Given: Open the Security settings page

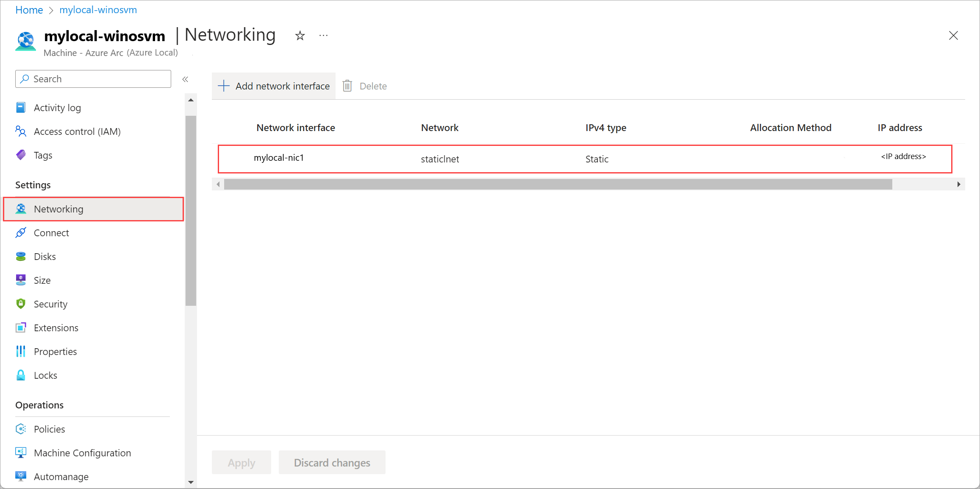Looking at the screenshot, I should 50,304.
